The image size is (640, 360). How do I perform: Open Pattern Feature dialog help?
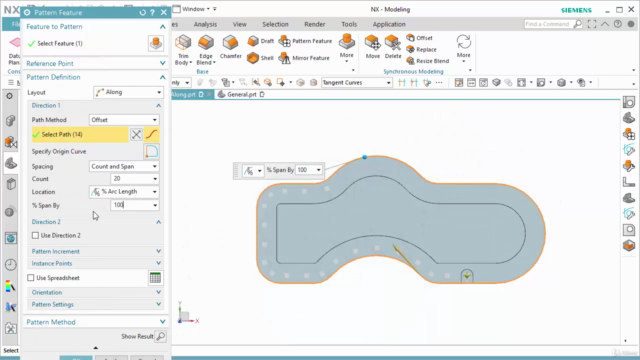(x=152, y=13)
